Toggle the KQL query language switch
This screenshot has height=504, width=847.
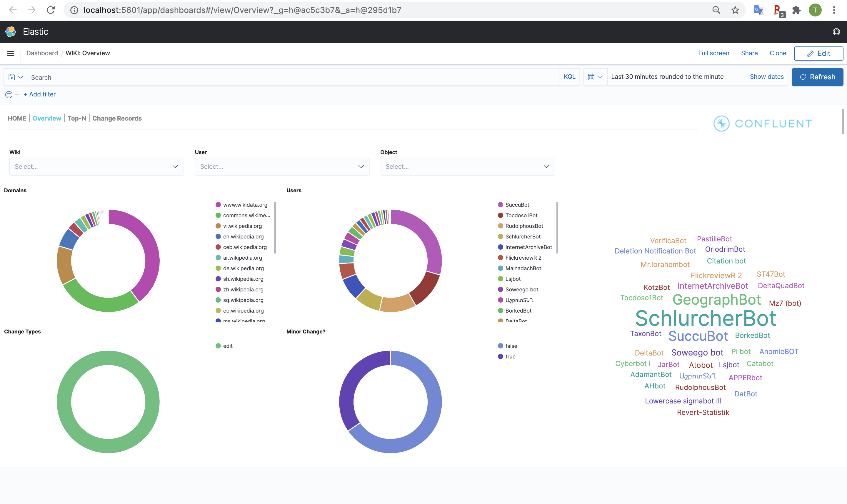pos(569,77)
